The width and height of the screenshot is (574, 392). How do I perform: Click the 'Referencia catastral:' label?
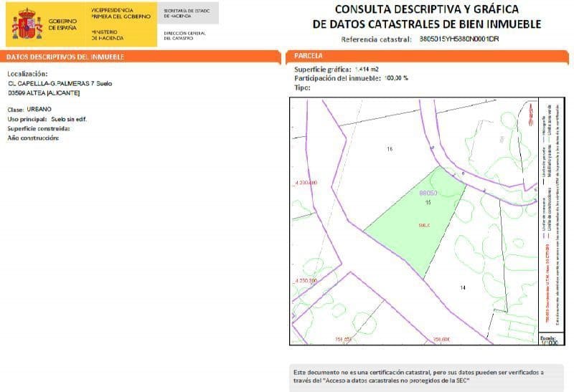(376, 39)
